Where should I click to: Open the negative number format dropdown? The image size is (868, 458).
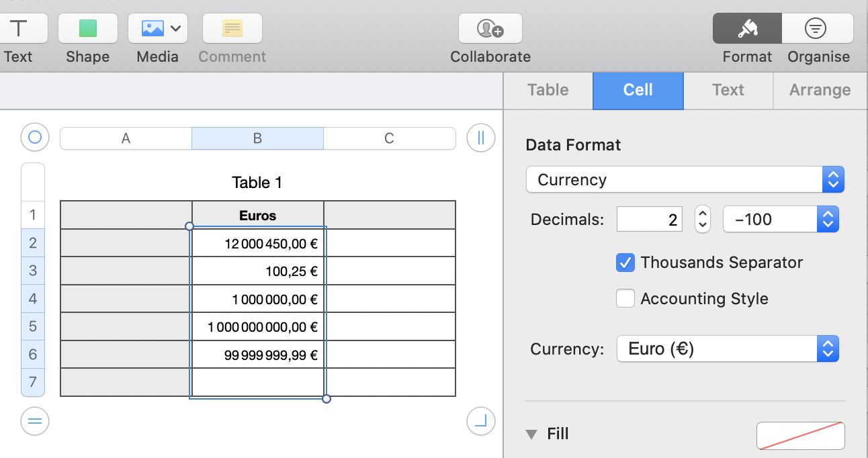coord(781,220)
